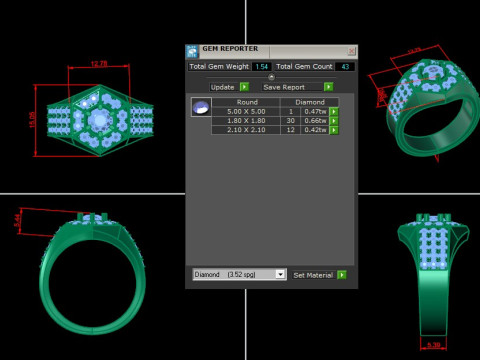Viewport: 480px width, 360px height.
Task: Select the 5.00 X 5.00 size cell
Action: coord(246,112)
